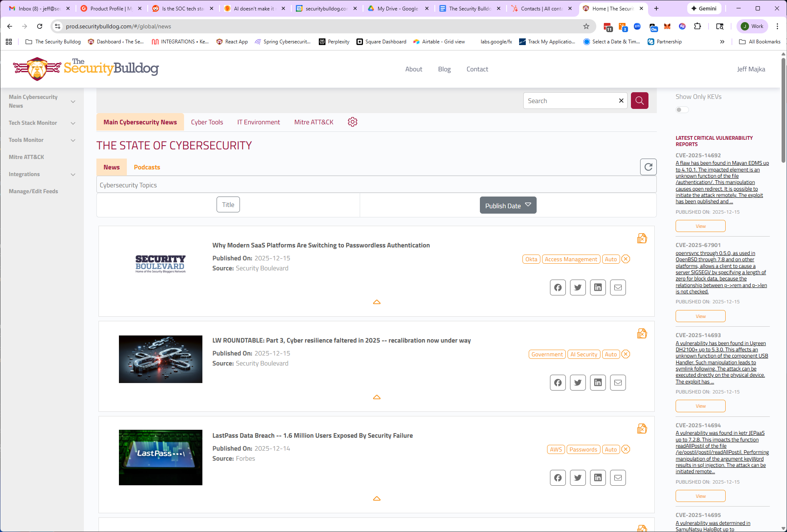The image size is (787, 532).
Task: Switch to Cyber Tools tab
Action: click(207, 122)
